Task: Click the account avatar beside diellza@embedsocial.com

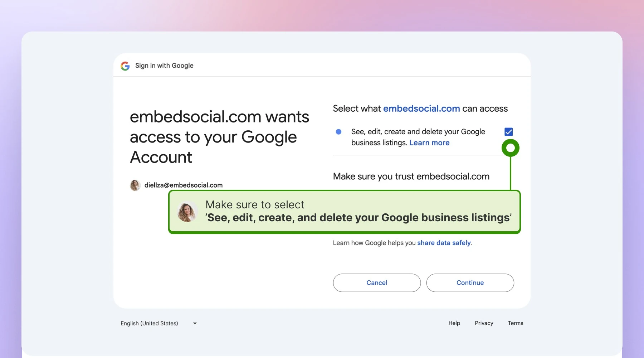Action: click(x=135, y=185)
